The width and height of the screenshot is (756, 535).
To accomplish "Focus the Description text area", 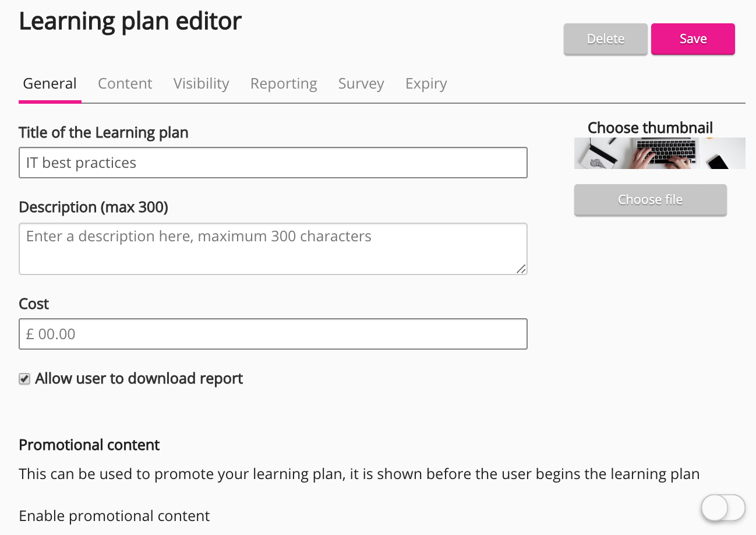I will click(x=273, y=248).
